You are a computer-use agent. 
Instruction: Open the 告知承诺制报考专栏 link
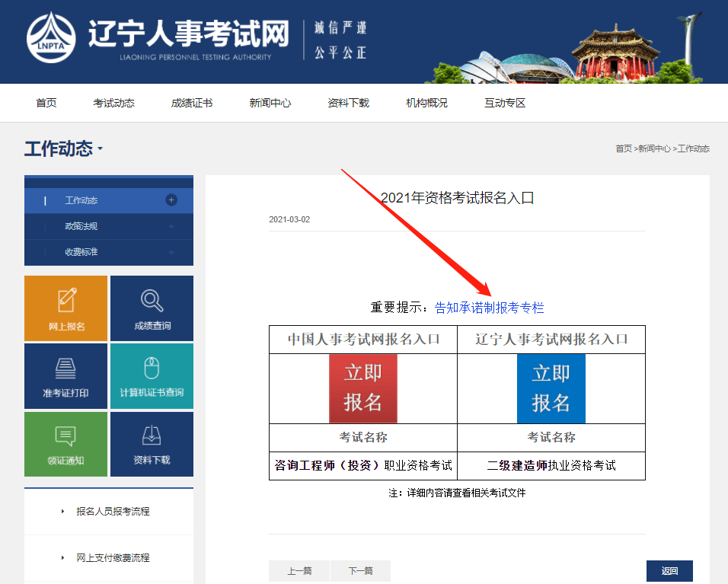tap(489, 308)
